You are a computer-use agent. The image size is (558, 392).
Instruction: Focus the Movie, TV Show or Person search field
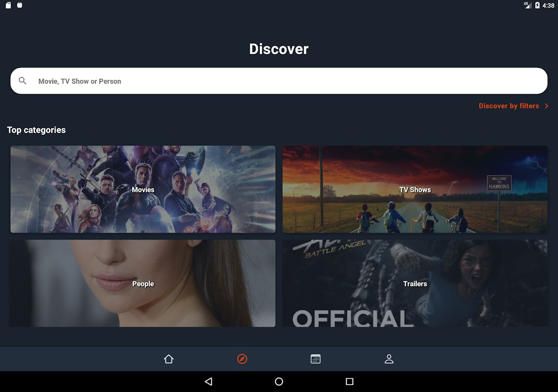tap(279, 81)
